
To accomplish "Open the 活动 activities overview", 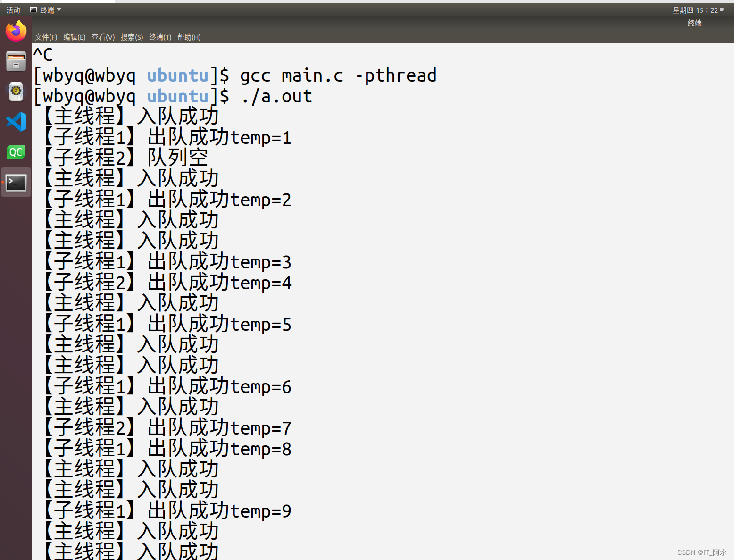I will pos(13,10).
